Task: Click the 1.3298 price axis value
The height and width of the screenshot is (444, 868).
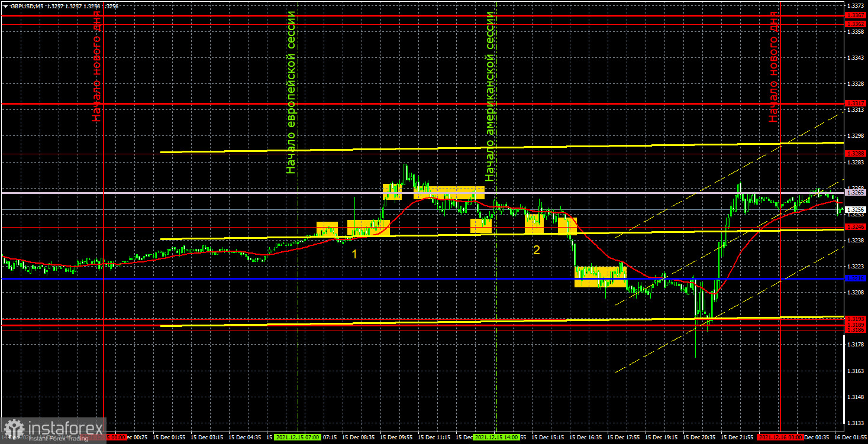Action: click(x=856, y=136)
